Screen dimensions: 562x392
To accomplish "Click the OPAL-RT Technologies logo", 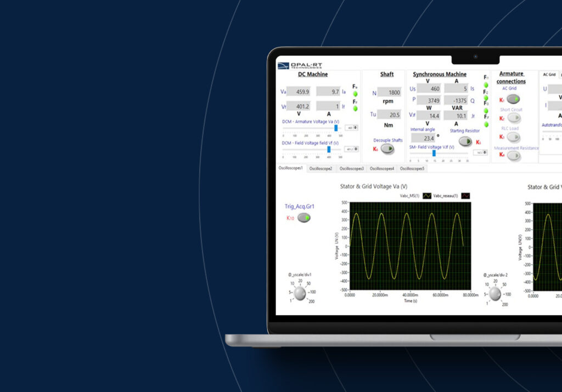I will point(300,65).
